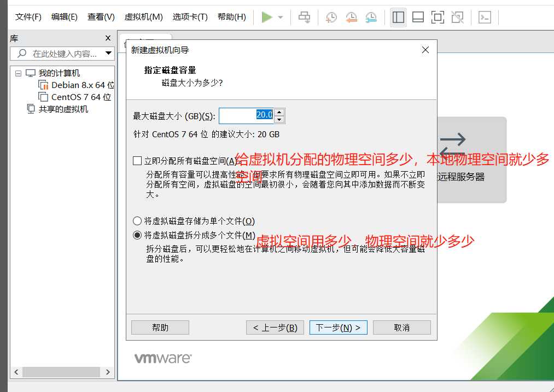The height and width of the screenshot is (392, 554).
Task: Click the take snapshot icon
Action: [331, 17]
